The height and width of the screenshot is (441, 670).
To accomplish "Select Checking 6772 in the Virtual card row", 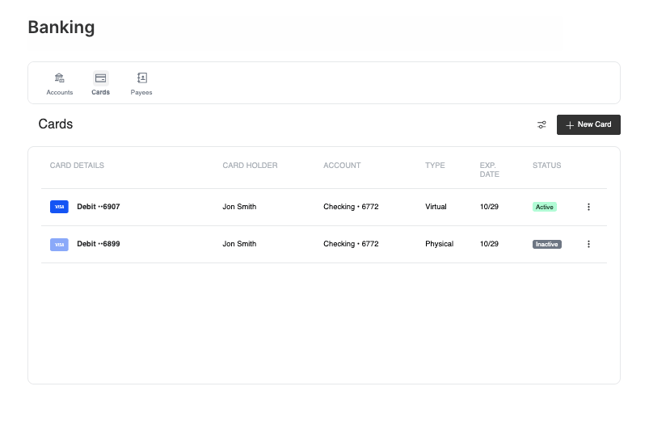I will 351,207.
